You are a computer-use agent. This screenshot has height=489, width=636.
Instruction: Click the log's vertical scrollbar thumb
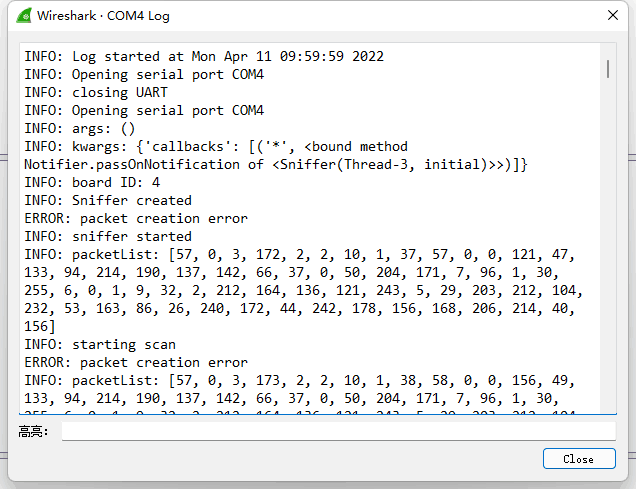click(x=608, y=69)
